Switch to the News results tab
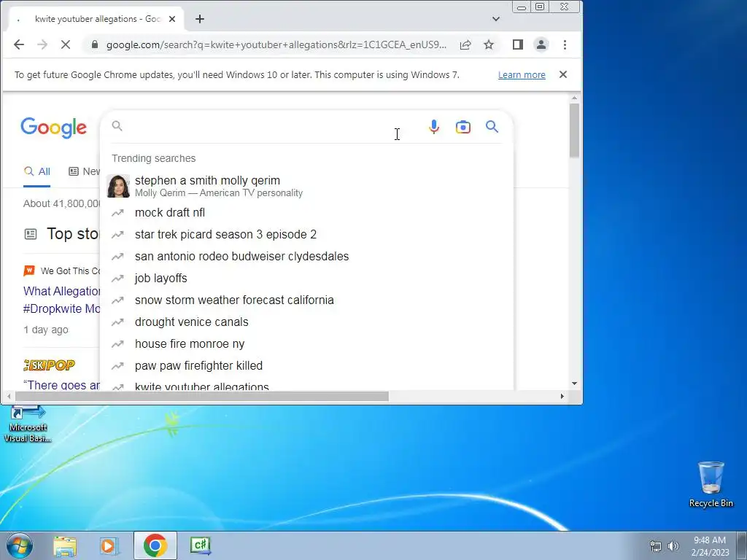This screenshot has height=560, width=747. pyautogui.click(x=85, y=171)
